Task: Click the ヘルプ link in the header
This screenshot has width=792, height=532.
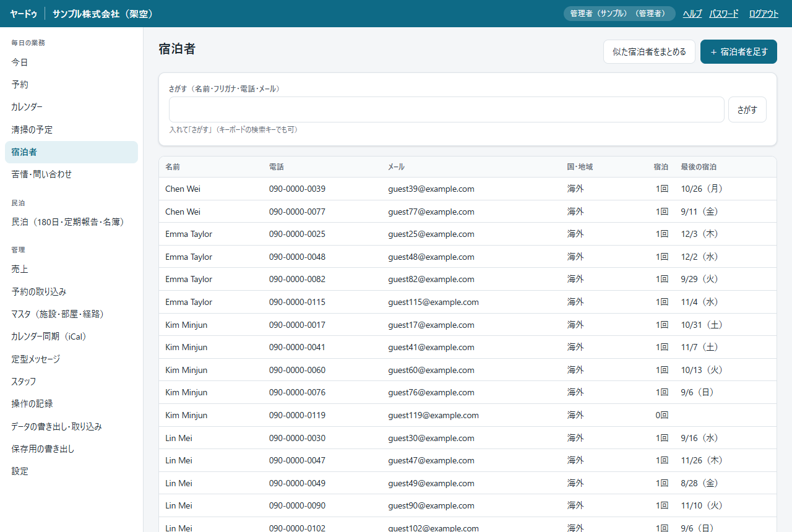Action: pos(692,14)
